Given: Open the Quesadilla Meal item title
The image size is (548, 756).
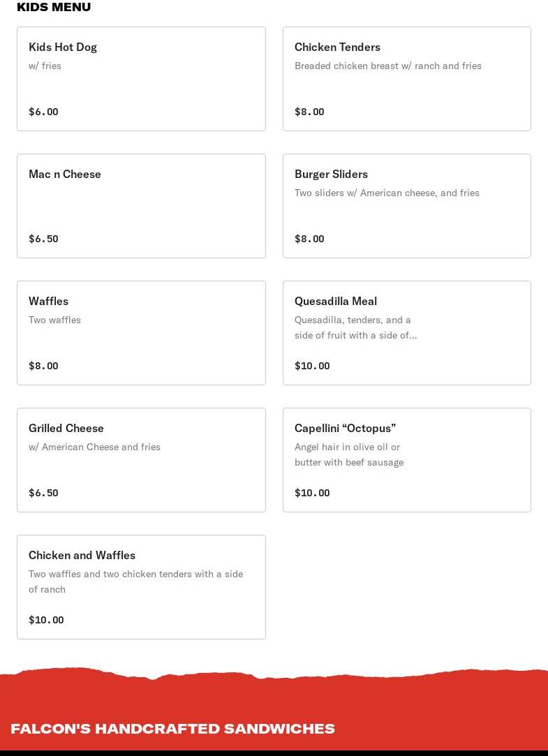Looking at the screenshot, I should pos(336,301).
